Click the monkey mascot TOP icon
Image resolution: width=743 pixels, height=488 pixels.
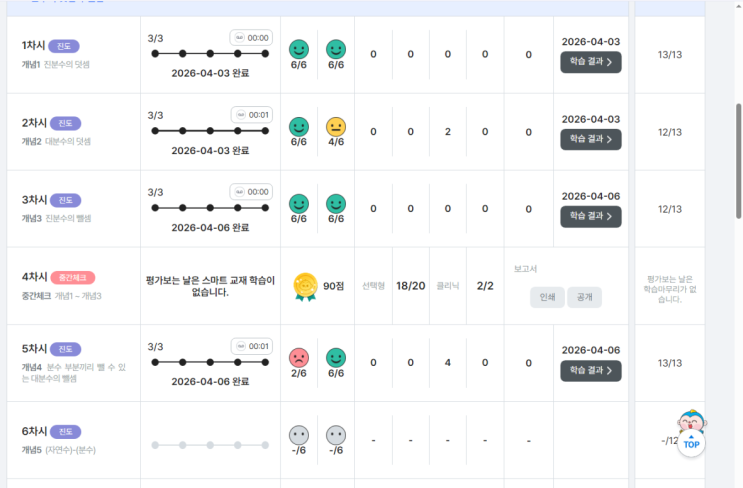click(x=692, y=432)
